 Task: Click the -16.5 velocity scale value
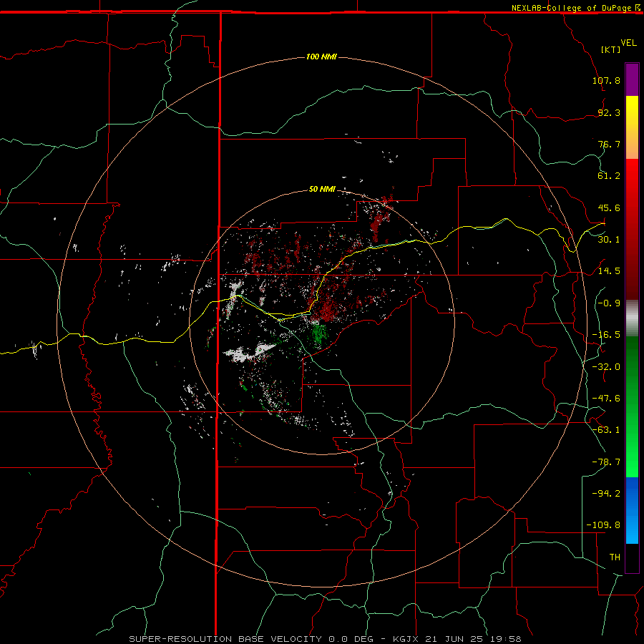pos(606,335)
